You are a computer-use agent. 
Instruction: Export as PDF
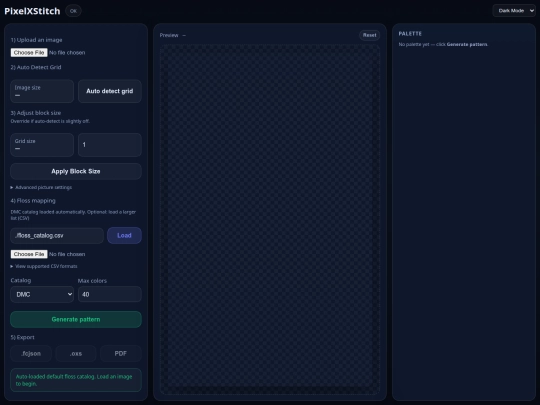click(121, 354)
